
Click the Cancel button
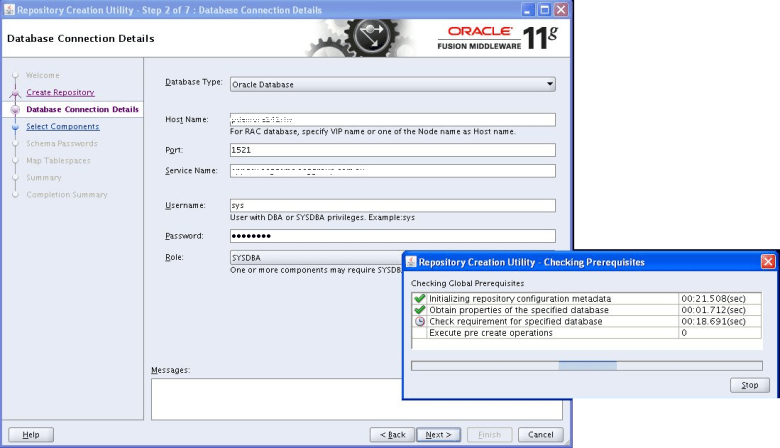540,434
